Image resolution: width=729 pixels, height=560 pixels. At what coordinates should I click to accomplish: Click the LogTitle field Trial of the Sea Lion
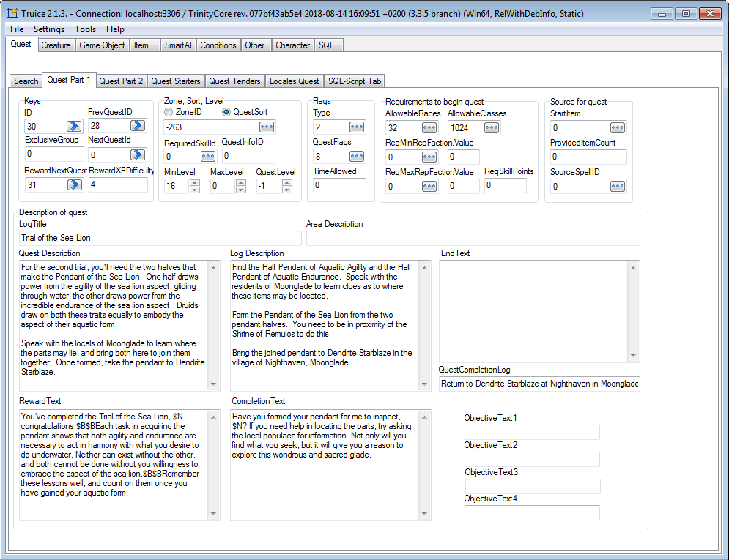pos(160,238)
